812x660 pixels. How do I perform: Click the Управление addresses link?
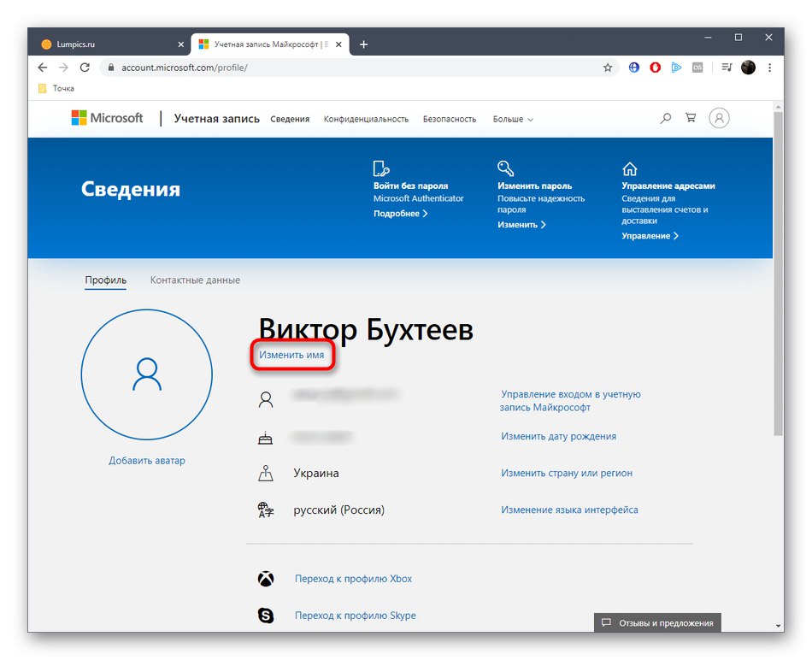click(x=650, y=236)
